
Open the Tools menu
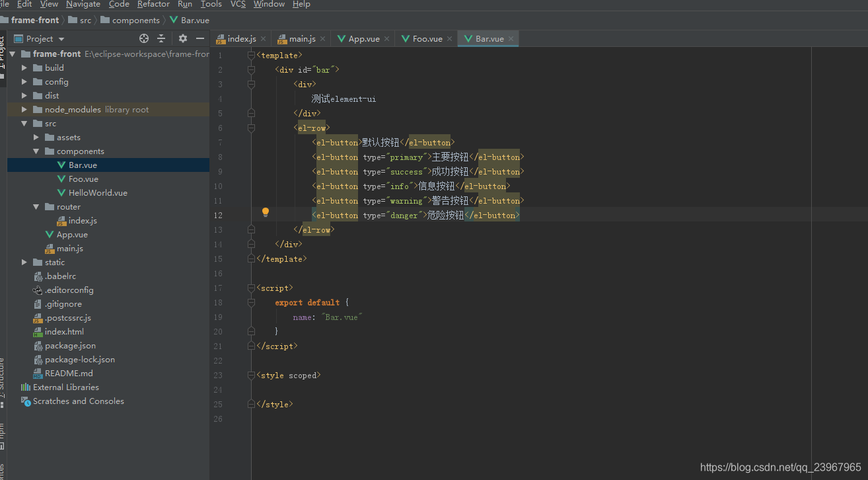pyautogui.click(x=211, y=4)
